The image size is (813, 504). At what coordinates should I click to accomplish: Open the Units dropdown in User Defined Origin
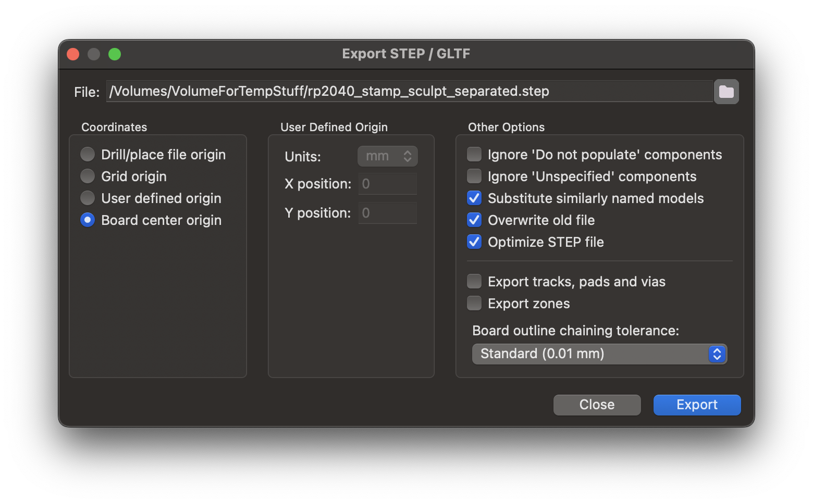(387, 156)
